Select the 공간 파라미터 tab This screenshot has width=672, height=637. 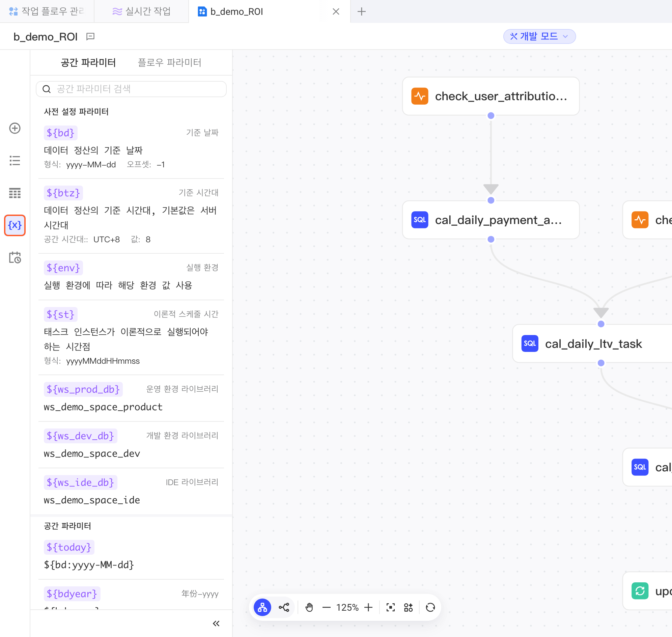(88, 62)
